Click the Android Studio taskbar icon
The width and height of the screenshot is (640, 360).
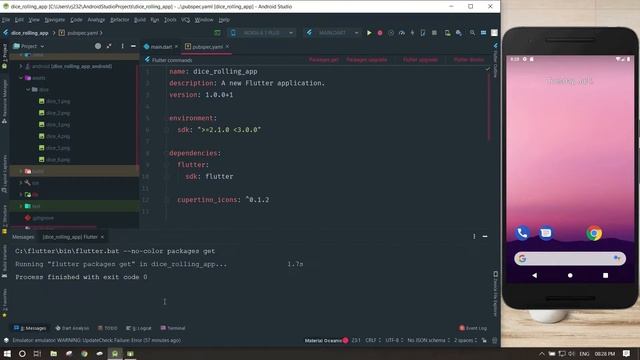click(x=115, y=353)
